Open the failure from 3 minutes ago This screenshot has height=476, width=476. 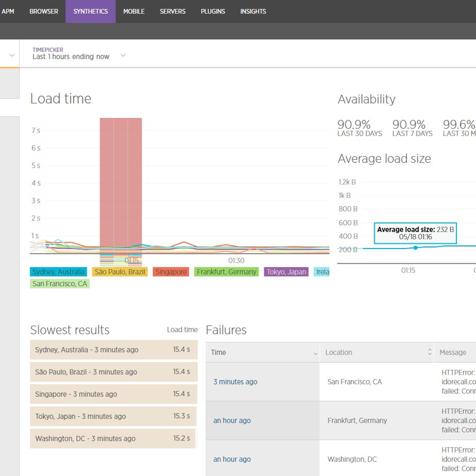pyautogui.click(x=235, y=382)
